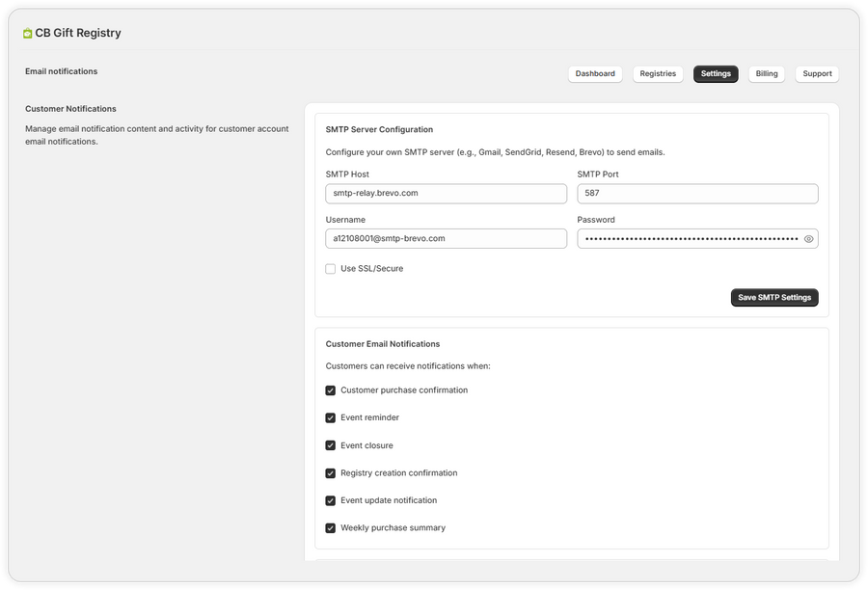Switch to the Billing tab
Viewport: 868px width, 590px height.
tap(767, 73)
